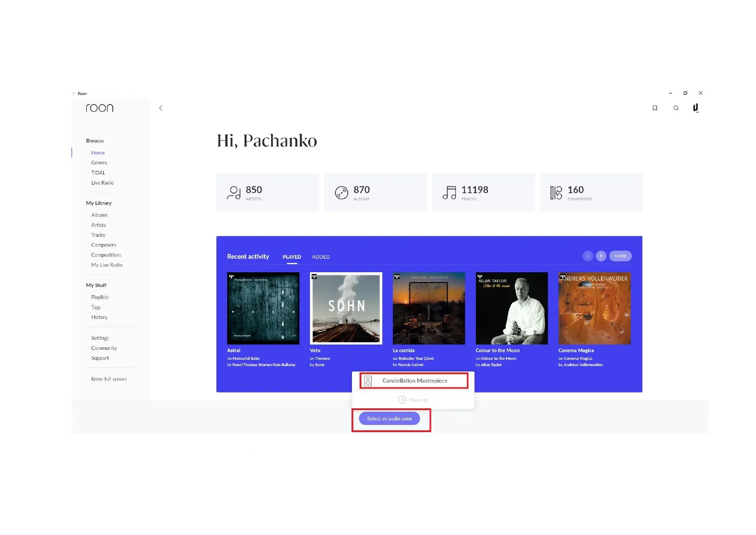Viewport: 756px width, 535px height.
Task: Click the Roon logo in the sidebar
Action: point(100,108)
